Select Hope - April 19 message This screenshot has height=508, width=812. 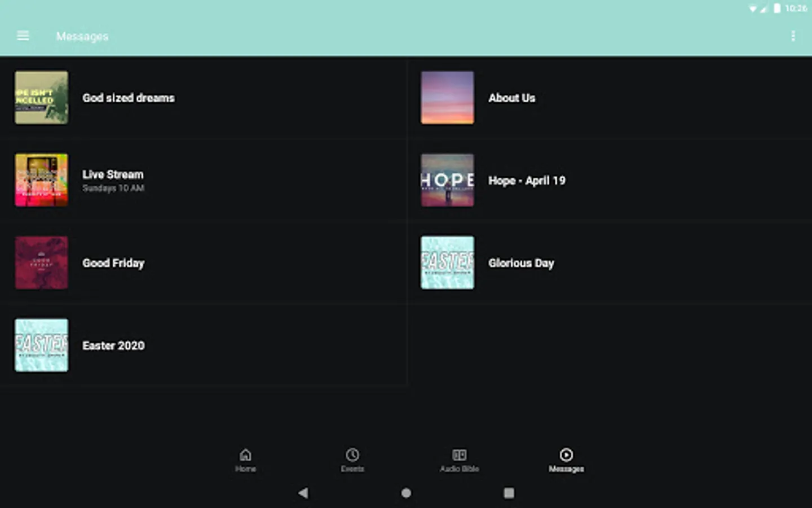click(x=526, y=180)
